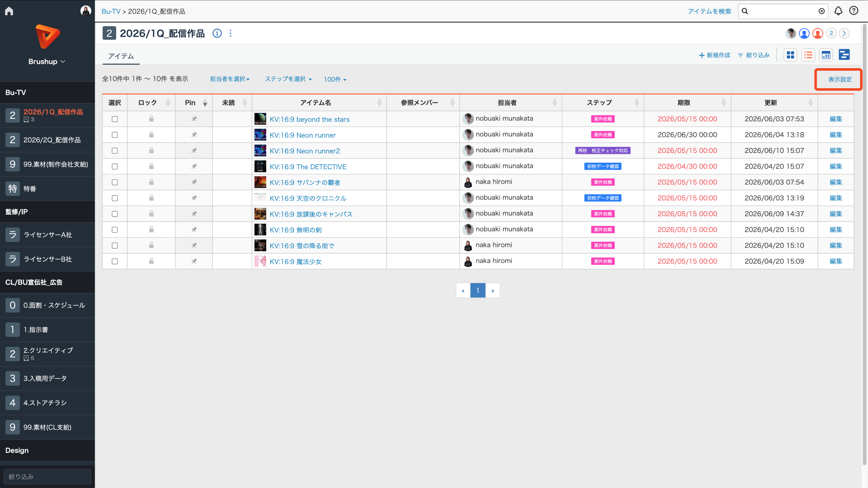Sort by the アイテム名 column arrows
The image size is (868, 488).
click(380, 103)
